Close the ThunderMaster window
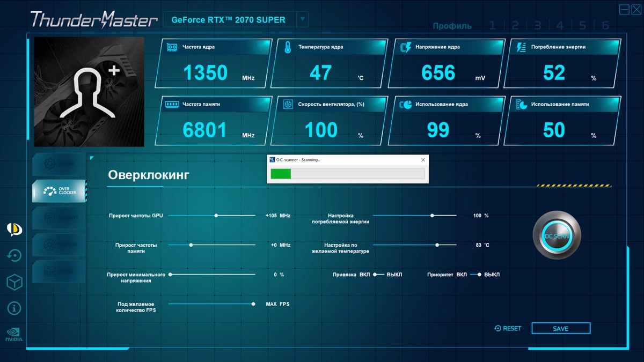The height and width of the screenshot is (362, 644). (636, 10)
